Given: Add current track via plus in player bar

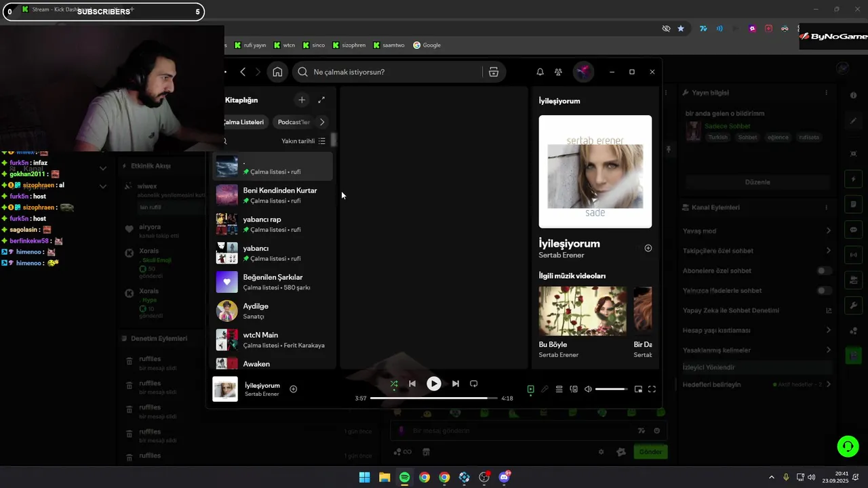Looking at the screenshot, I should coord(294,389).
